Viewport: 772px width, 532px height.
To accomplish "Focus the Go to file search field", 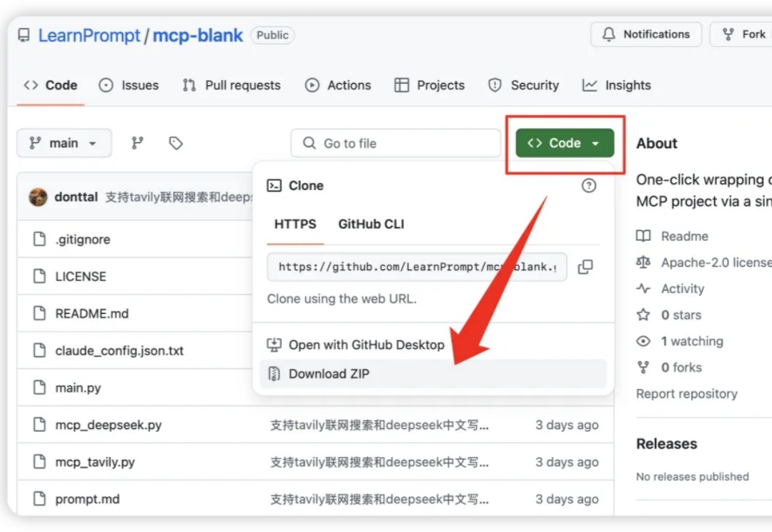I will 396,143.
